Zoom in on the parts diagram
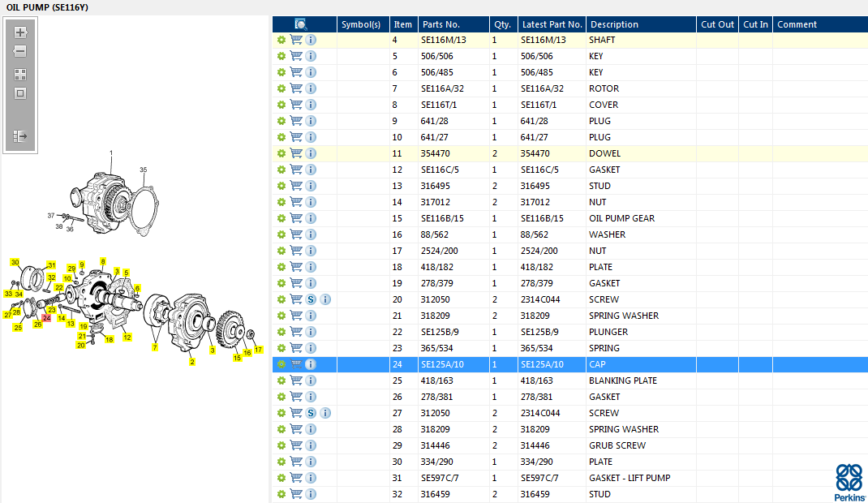The height and width of the screenshot is (503, 868). tap(20, 32)
